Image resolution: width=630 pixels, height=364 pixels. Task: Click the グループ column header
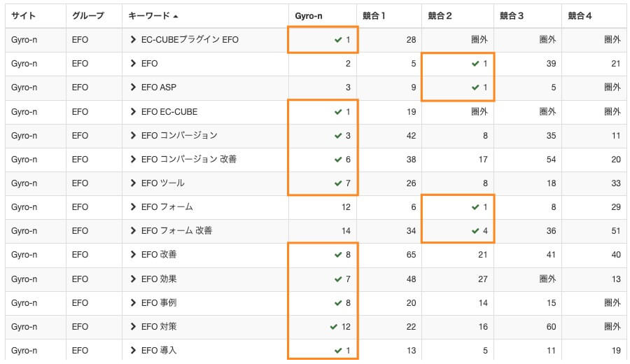click(87, 15)
